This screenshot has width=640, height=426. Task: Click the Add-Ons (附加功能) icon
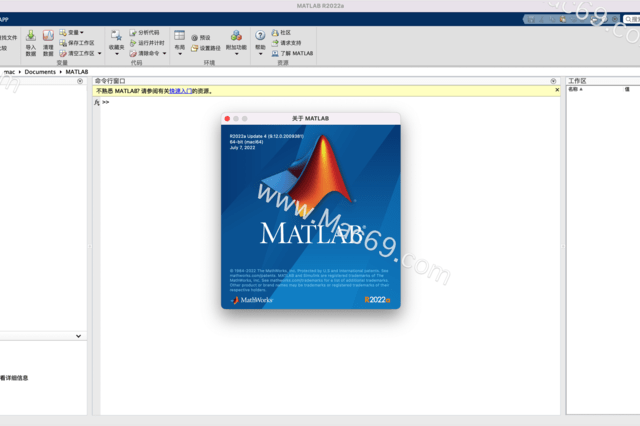[x=236, y=36]
